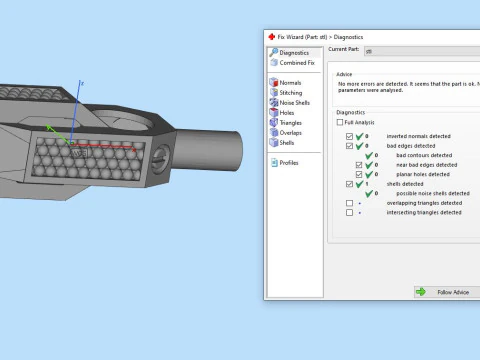The width and height of the screenshot is (480, 360).
Task: Click the Current Part field
Action: pos(422,51)
